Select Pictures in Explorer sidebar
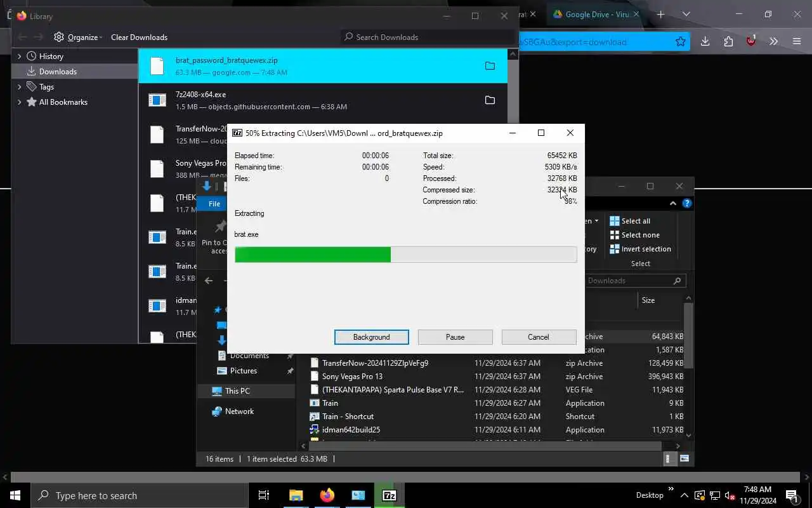 (x=244, y=371)
